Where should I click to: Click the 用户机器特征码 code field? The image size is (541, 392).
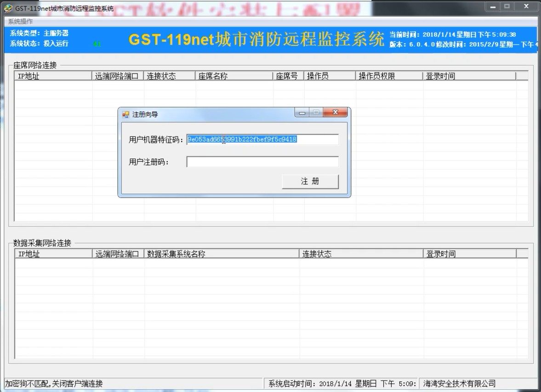(262, 139)
